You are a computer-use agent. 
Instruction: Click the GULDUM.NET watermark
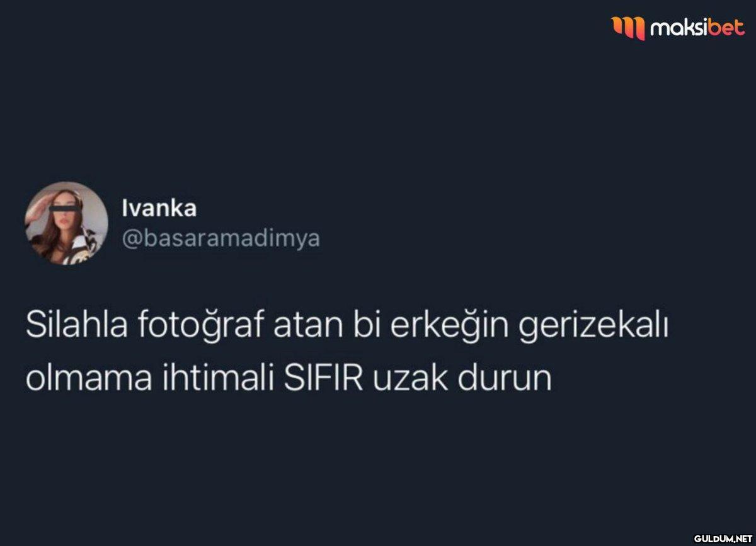pos(723,538)
